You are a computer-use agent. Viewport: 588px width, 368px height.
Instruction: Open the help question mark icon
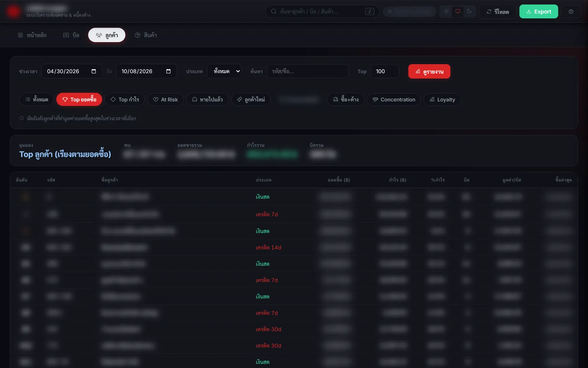[x=571, y=12]
